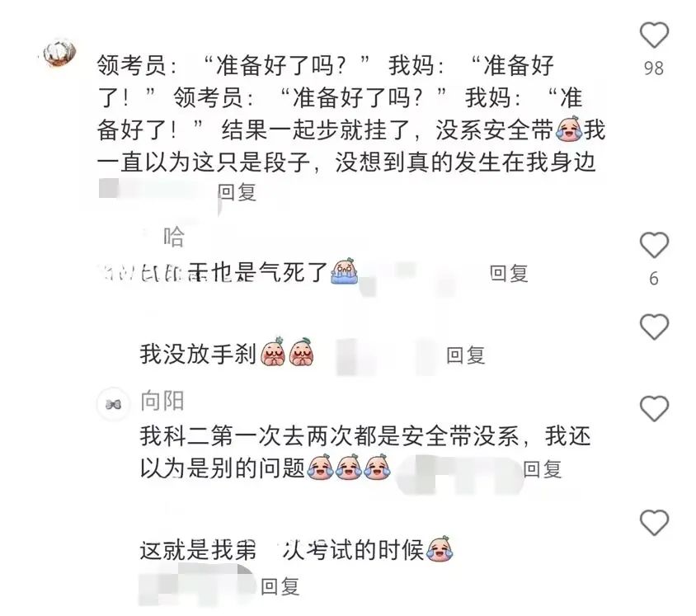The height and width of the screenshot is (616, 696).
Task: Like 向阳's seatbelt comment
Action: [x=654, y=408]
